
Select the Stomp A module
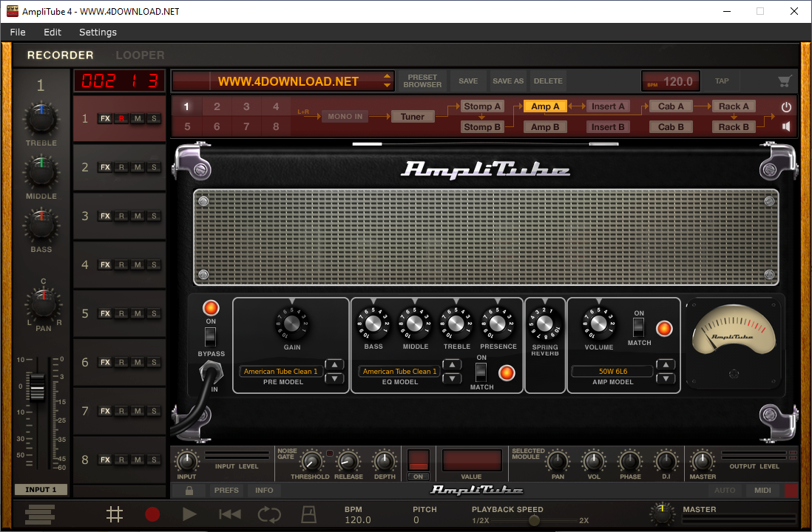pyautogui.click(x=482, y=106)
